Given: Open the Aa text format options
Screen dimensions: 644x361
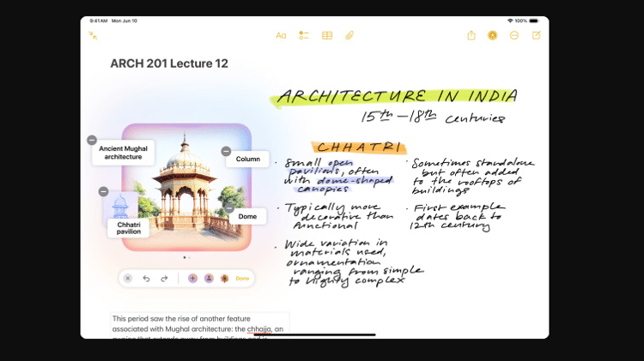Looking at the screenshot, I should tap(281, 36).
